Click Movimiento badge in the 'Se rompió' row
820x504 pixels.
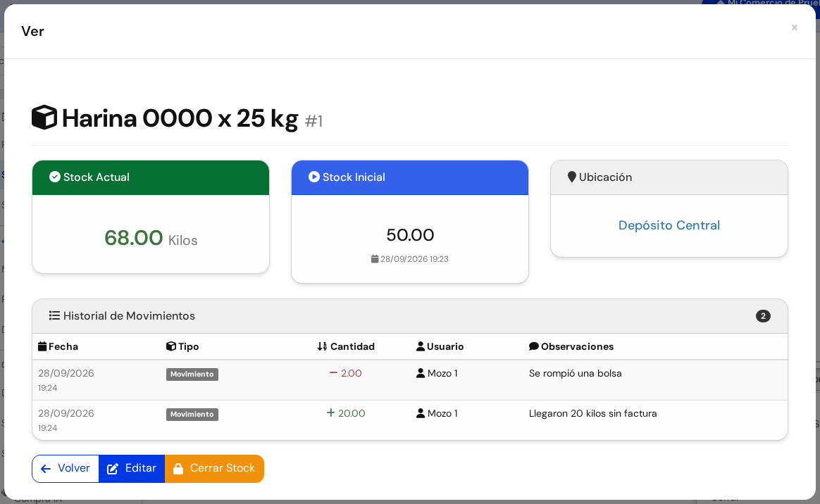click(x=192, y=374)
